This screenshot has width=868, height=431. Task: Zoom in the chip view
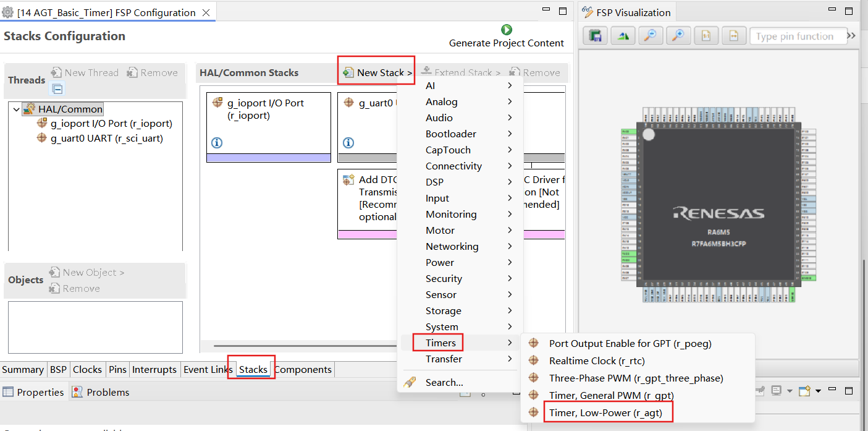tap(678, 36)
